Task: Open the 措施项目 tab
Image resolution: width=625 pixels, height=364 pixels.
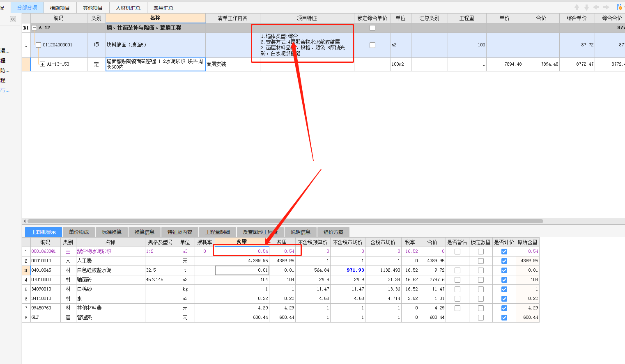Action: [60, 8]
